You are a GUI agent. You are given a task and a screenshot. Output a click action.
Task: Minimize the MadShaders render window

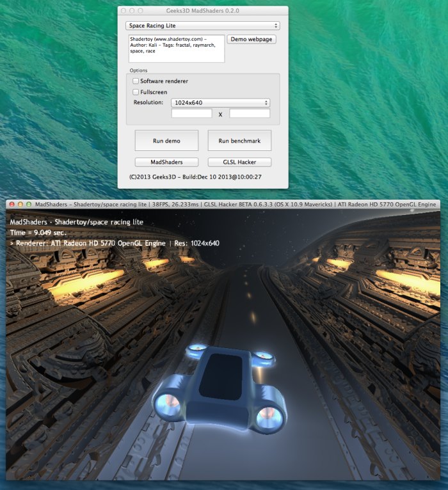(x=20, y=204)
